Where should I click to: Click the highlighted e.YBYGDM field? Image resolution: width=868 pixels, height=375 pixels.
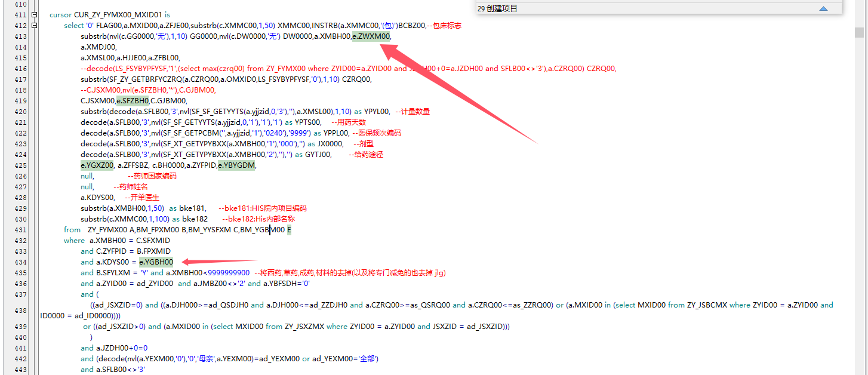236,165
